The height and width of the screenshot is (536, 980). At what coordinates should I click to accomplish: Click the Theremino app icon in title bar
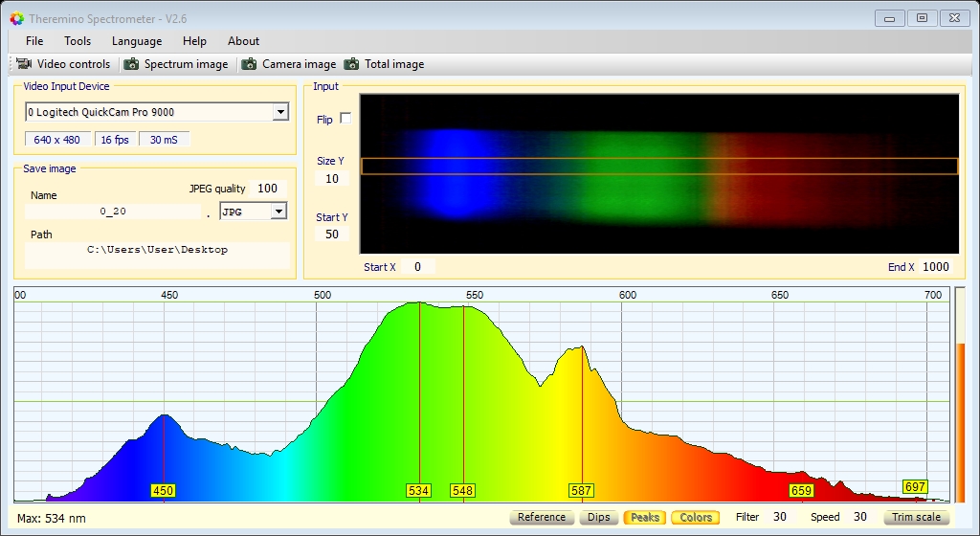16,17
